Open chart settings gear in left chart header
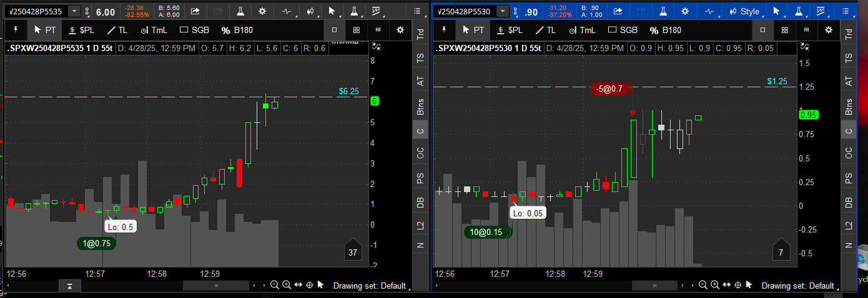Screen dimensions: 868x298 point(262,11)
